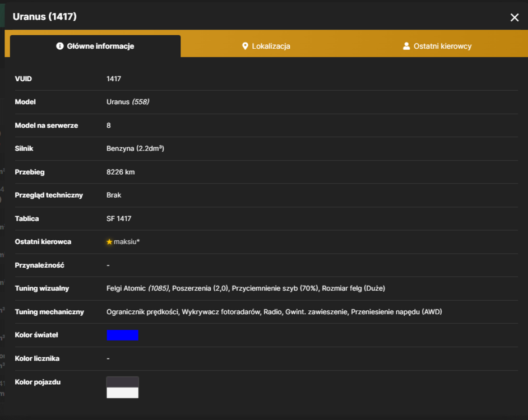Viewport: 528px width, 420px height.
Task: Switch to the Lokalizacja tab
Action: [266, 46]
